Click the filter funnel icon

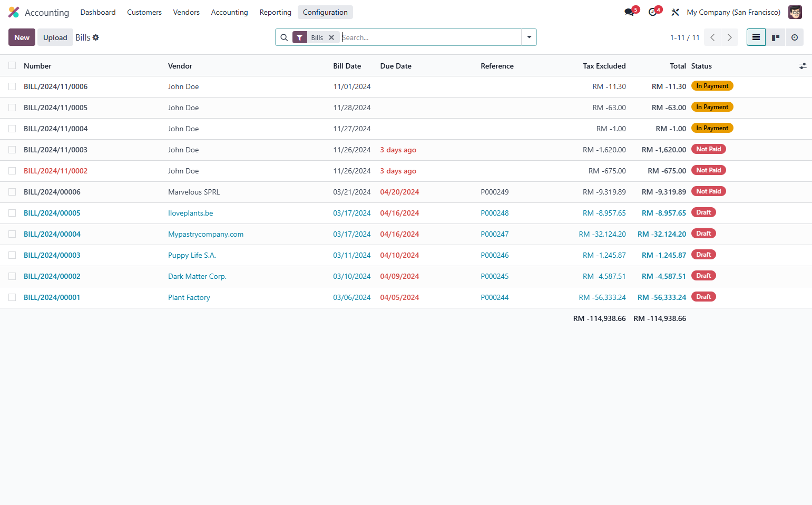pyautogui.click(x=300, y=37)
